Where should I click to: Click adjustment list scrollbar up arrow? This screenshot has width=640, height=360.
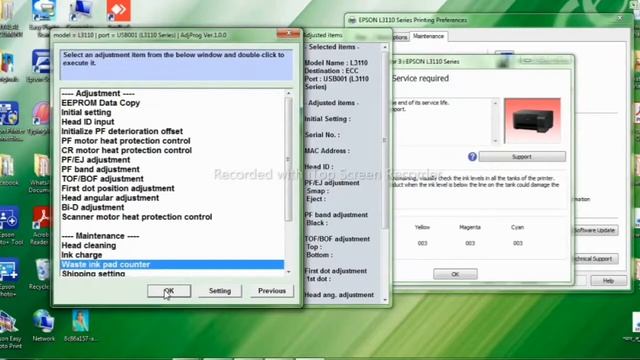coord(289,93)
